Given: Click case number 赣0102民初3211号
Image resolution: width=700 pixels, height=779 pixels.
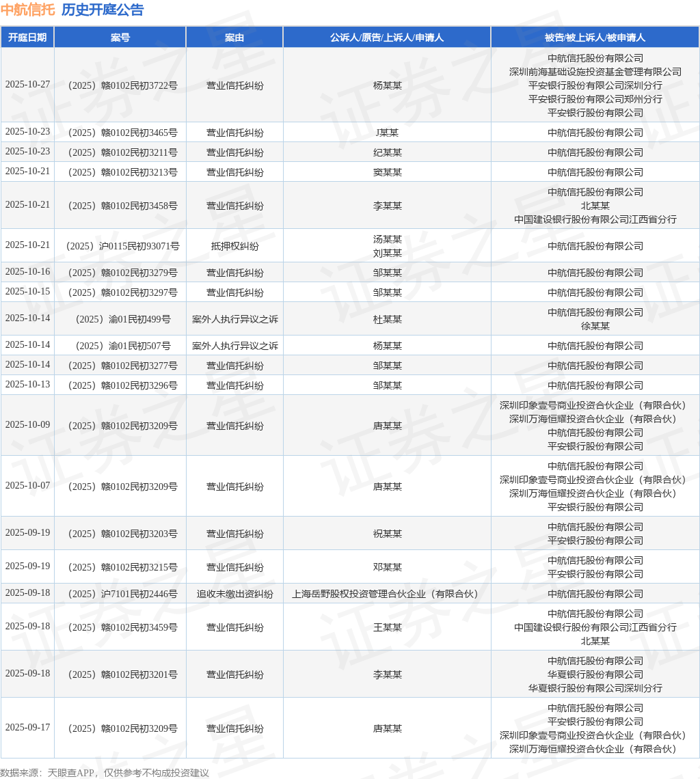Looking at the screenshot, I should point(123,152).
